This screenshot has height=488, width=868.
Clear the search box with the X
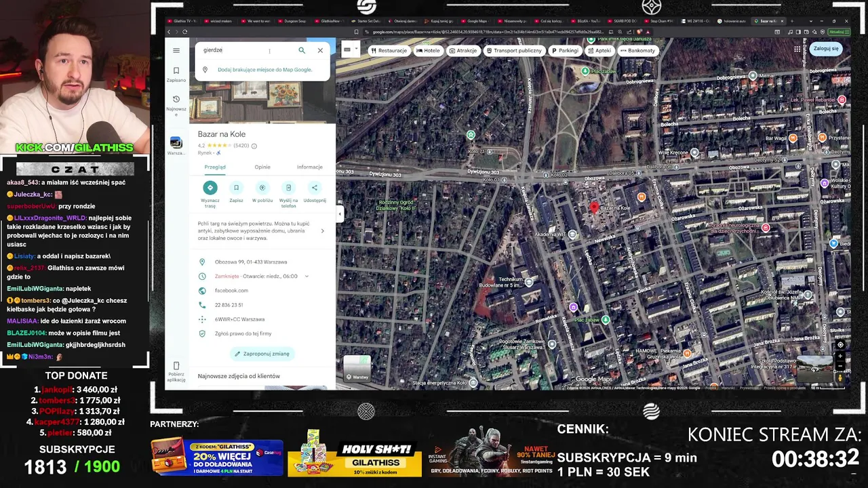click(x=320, y=50)
